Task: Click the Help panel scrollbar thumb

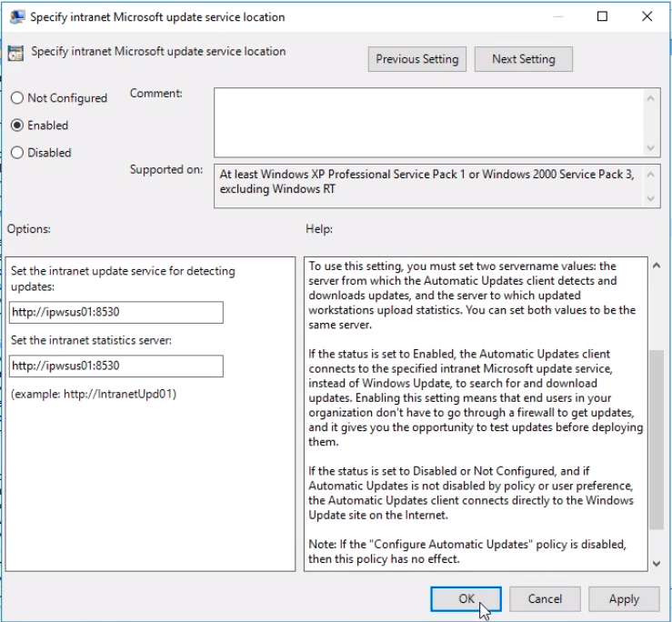Action: (657, 440)
